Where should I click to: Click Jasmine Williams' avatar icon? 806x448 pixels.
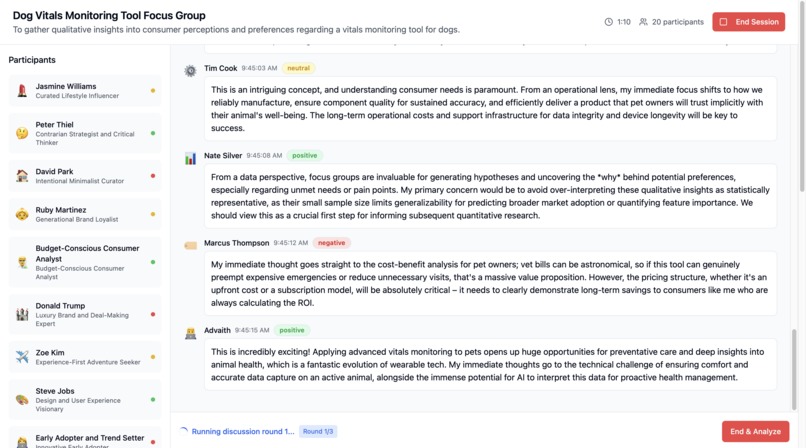click(x=22, y=91)
